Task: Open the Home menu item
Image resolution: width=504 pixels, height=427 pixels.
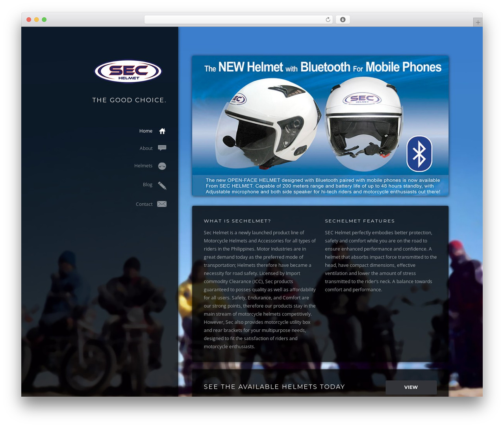Action: pyautogui.click(x=146, y=131)
